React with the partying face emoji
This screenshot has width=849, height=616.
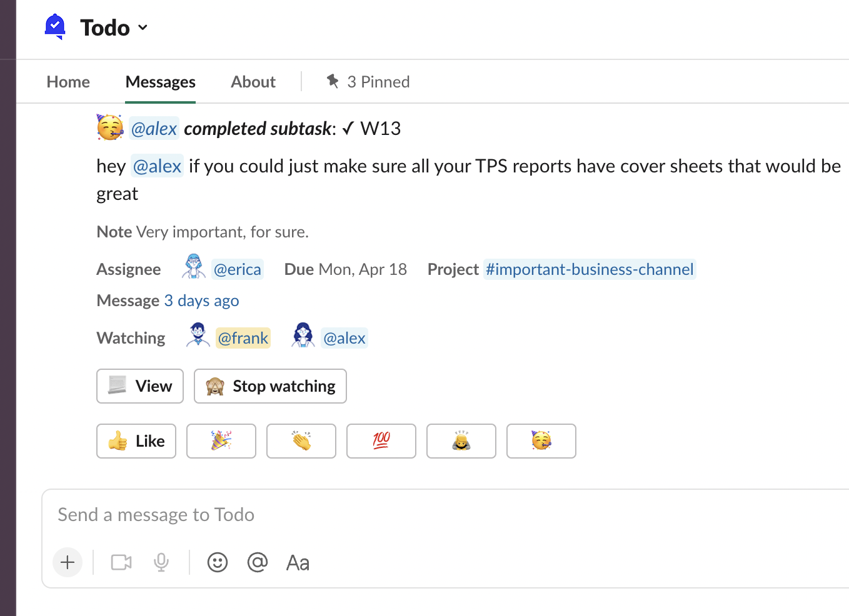coord(541,441)
